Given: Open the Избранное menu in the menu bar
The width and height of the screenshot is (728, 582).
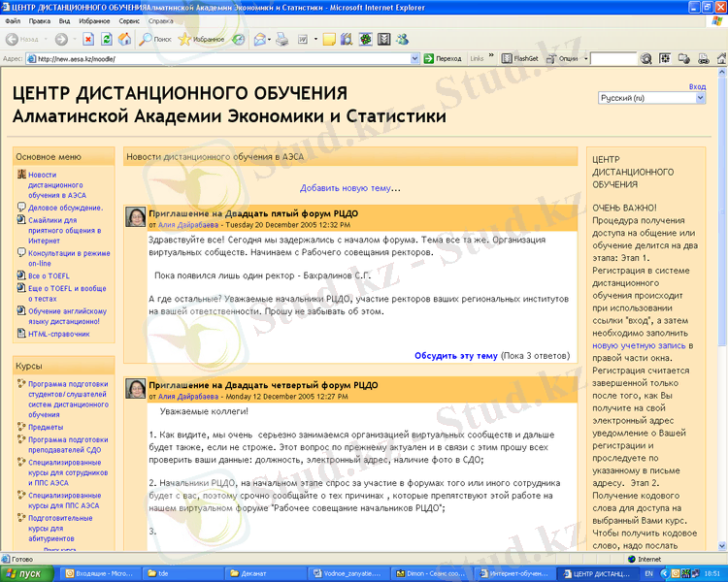Looking at the screenshot, I should click(x=94, y=21).
